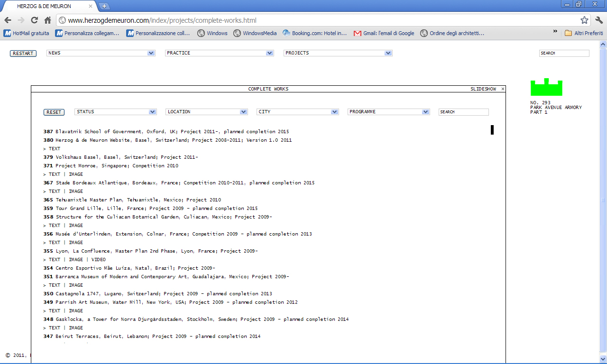Click the Complete Works search field
This screenshot has width=607, height=364.
(x=463, y=112)
